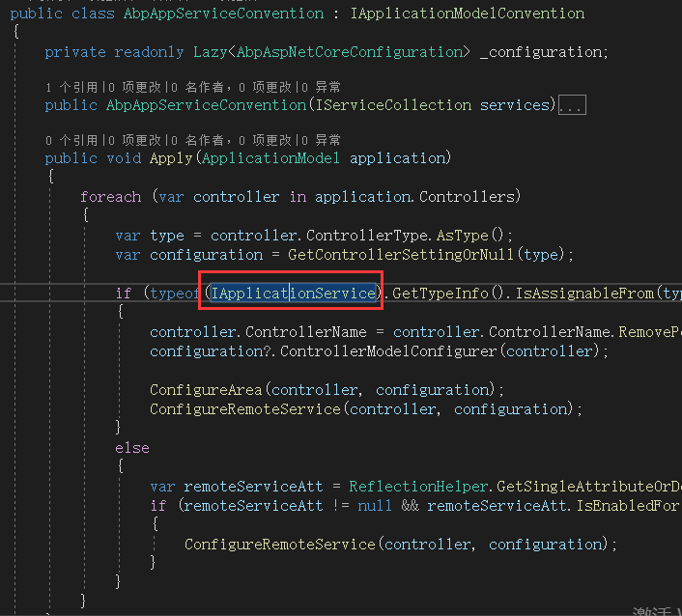682x616 pixels.
Task: Click the IServiceCollection parameter type
Action: 393,105
